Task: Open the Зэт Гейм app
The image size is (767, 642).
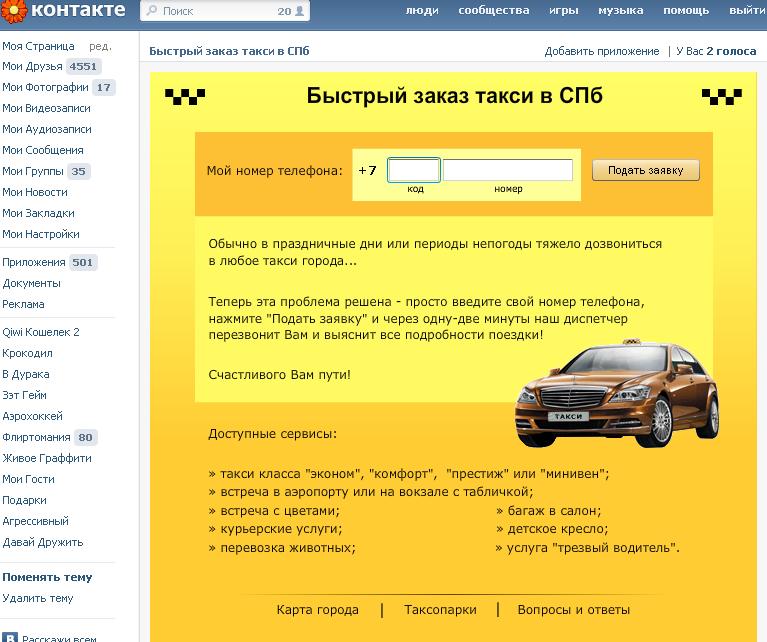Action: tap(24, 395)
